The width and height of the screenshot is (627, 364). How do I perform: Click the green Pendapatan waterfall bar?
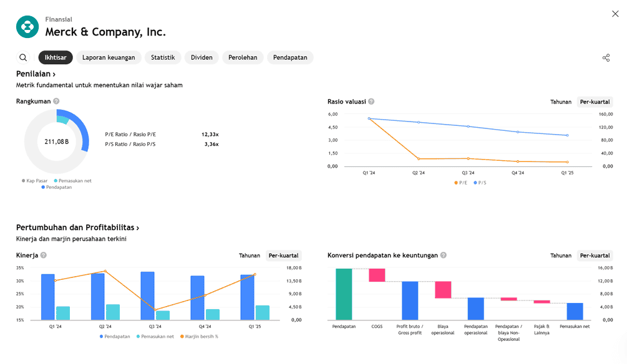[x=344, y=294]
